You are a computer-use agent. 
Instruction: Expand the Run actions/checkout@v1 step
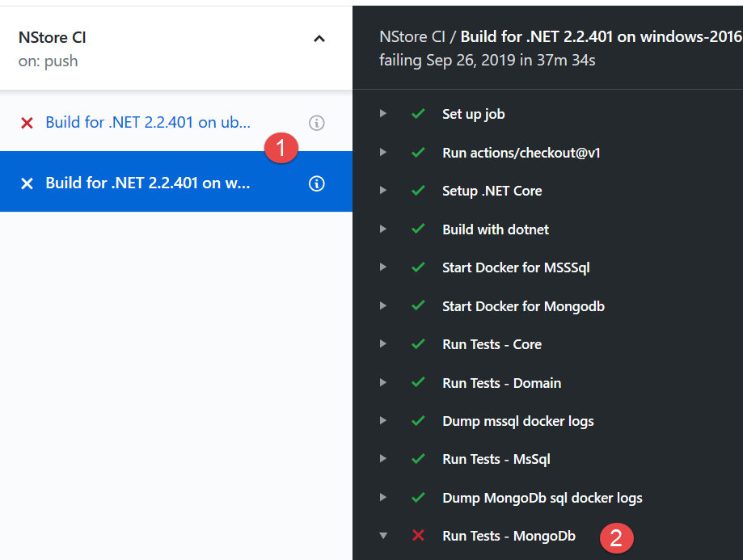[383, 152]
